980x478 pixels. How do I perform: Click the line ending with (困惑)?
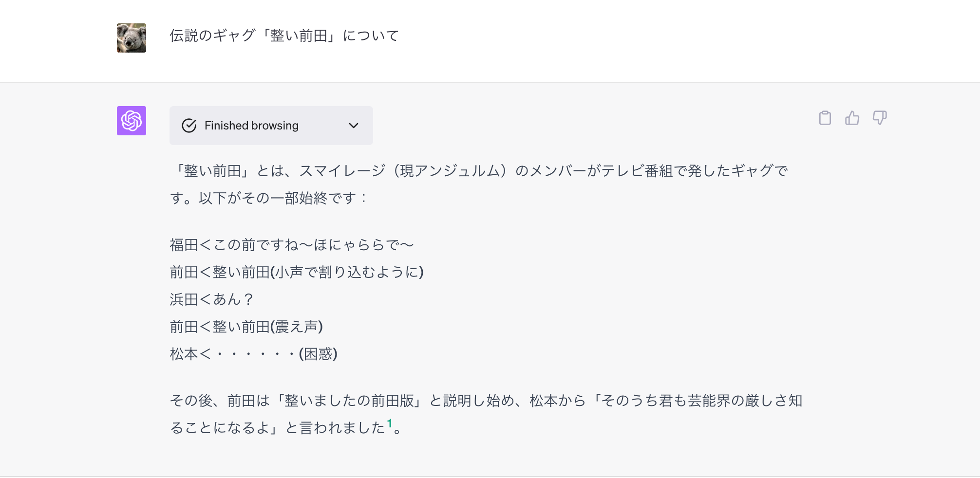[254, 354]
